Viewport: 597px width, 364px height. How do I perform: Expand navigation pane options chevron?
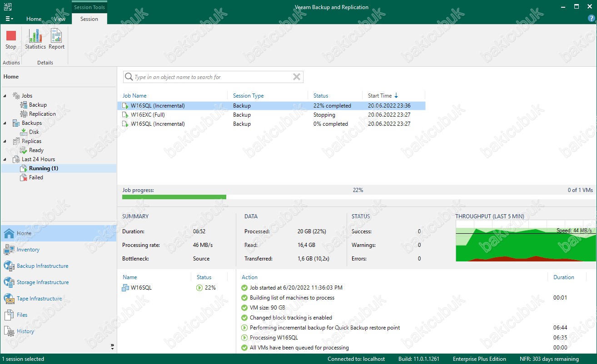pos(113,347)
